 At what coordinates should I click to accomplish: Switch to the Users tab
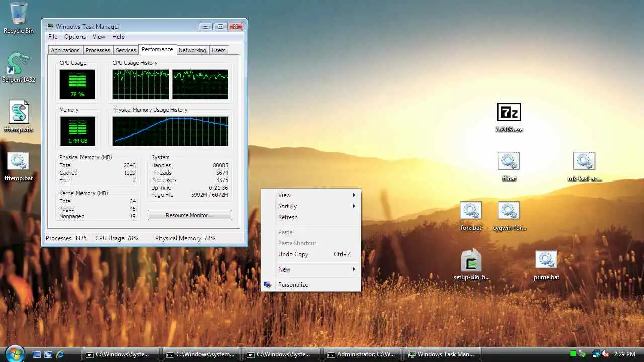(x=219, y=50)
